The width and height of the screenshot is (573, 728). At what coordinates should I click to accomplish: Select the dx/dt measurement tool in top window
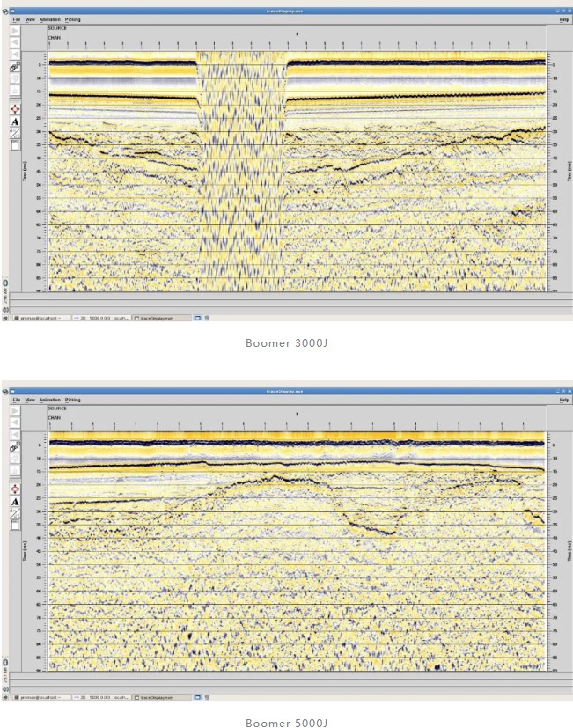[15, 134]
